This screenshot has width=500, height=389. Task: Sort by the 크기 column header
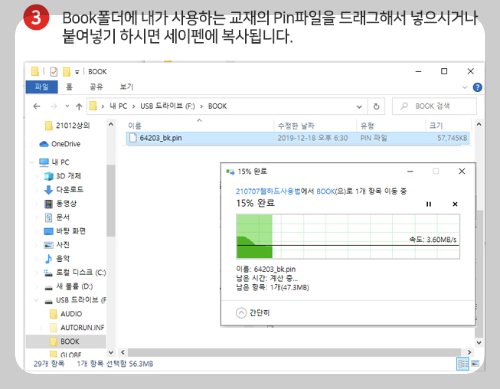click(436, 126)
